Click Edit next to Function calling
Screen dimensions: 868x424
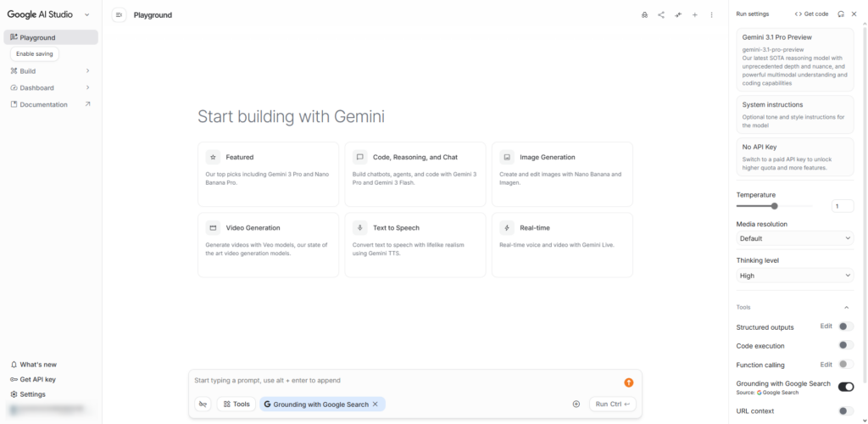tap(826, 365)
